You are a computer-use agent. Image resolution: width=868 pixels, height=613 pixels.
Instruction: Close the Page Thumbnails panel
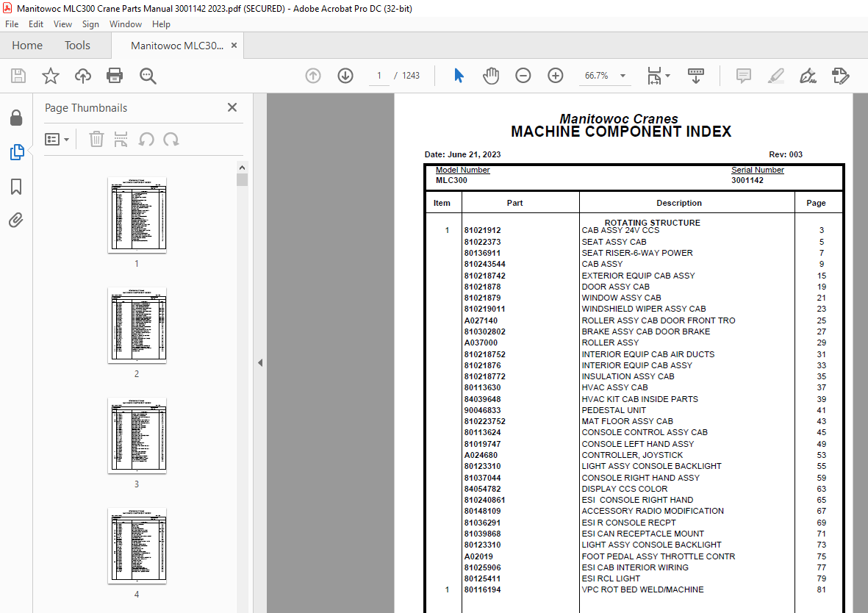232,107
